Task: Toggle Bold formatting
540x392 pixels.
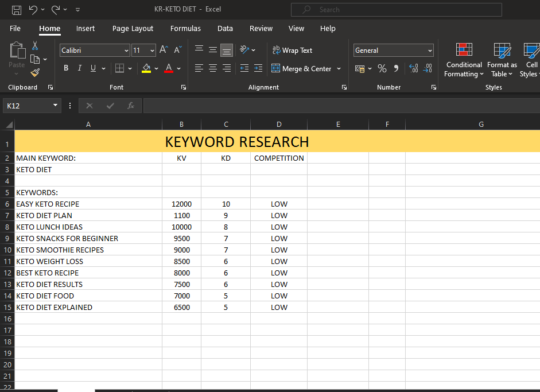Action: (x=66, y=68)
